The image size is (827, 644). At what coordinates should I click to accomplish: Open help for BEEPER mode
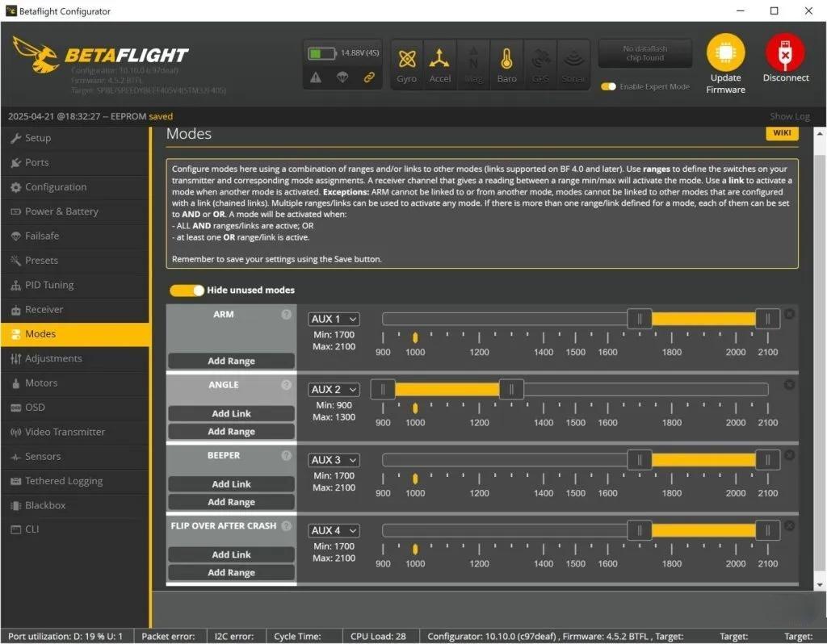[x=287, y=455]
